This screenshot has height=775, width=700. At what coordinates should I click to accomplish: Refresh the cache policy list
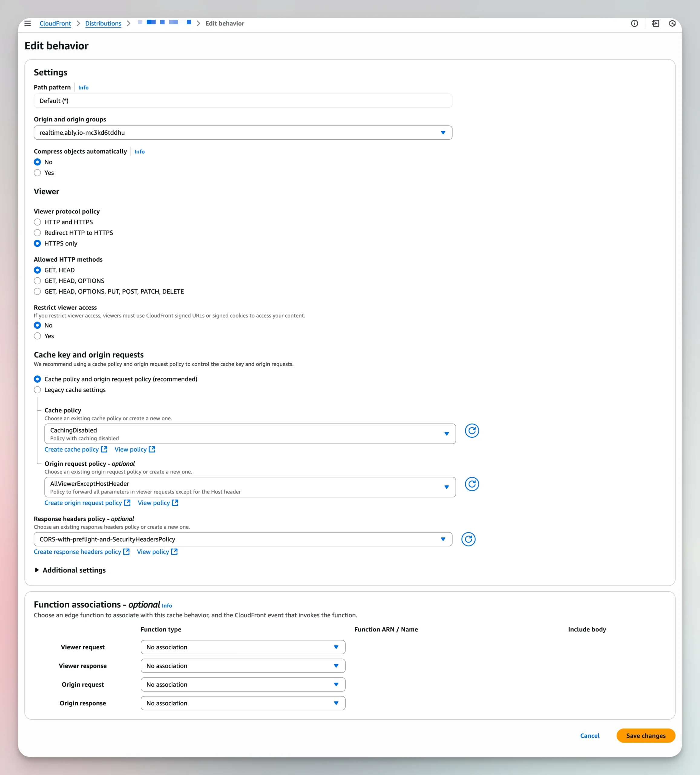click(472, 430)
